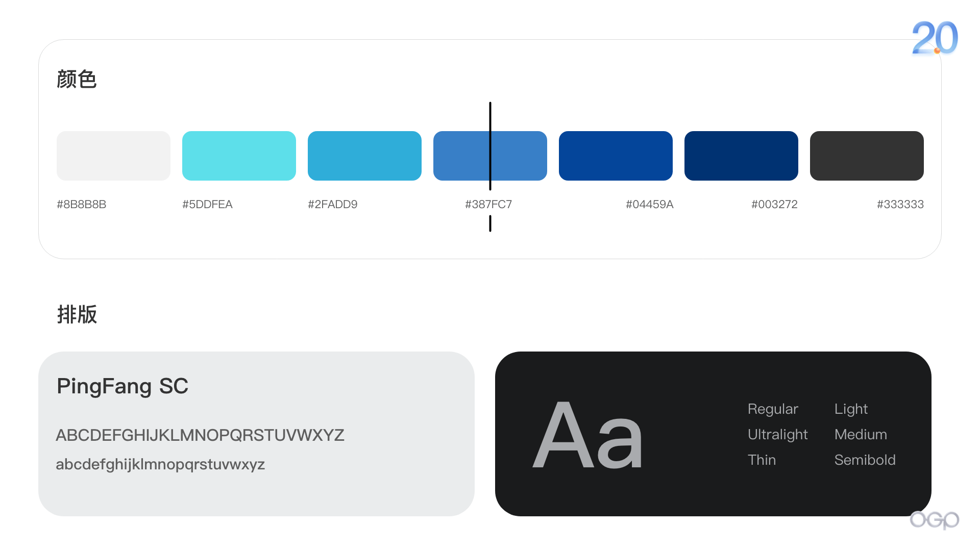Click the PingFang SC font title
Screen dimensions: 980x551
point(122,386)
